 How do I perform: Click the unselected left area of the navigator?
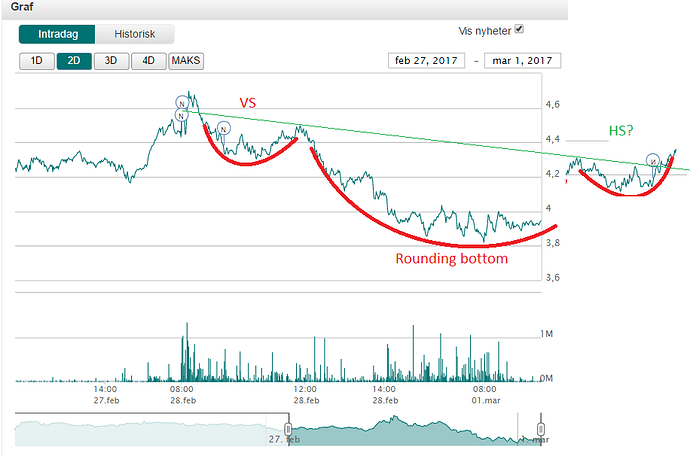tap(150, 430)
